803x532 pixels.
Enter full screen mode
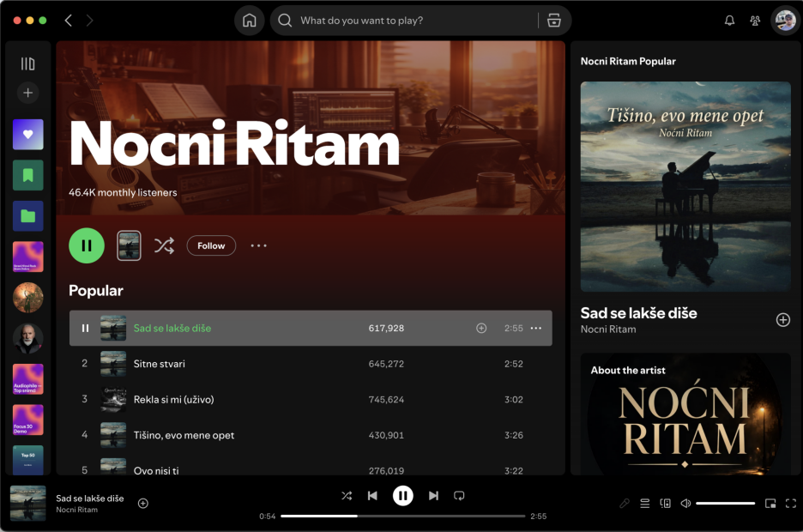tap(791, 504)
